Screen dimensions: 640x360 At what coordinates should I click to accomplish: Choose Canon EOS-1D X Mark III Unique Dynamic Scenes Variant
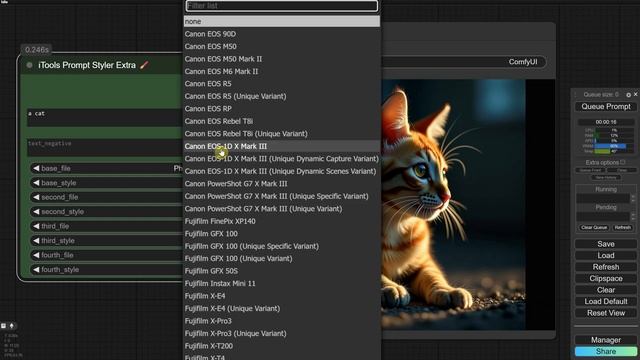coord(282,171)
